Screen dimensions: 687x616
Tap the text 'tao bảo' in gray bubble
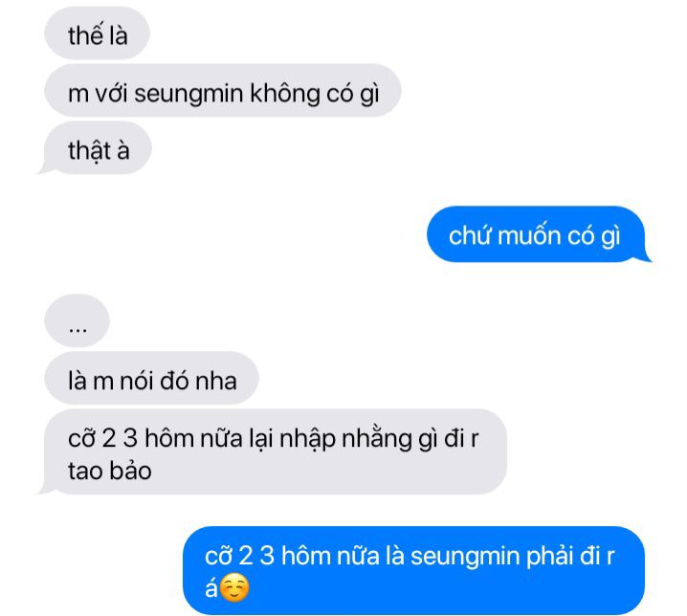109,471
